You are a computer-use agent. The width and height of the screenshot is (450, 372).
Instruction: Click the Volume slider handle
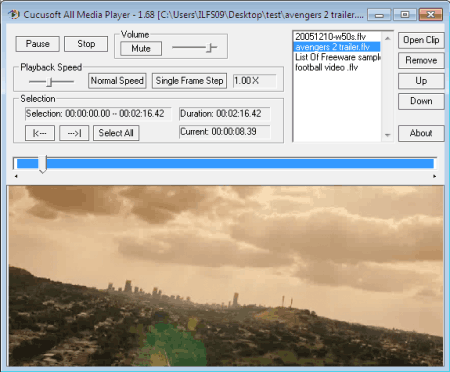[210, 48]
